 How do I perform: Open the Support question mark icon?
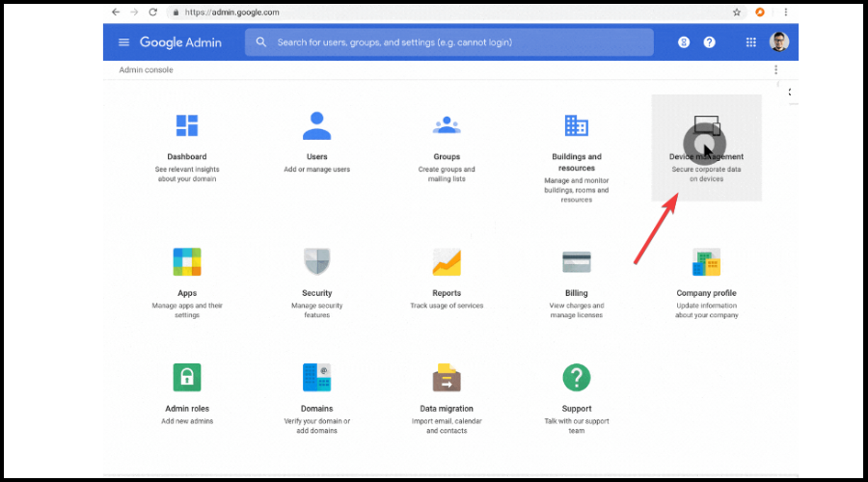point(577,378)
